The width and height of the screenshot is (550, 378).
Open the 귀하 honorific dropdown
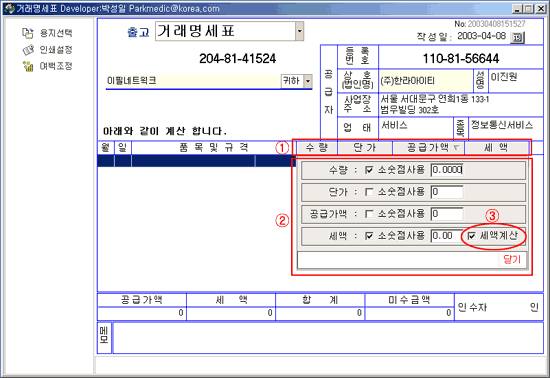[308, 81]
